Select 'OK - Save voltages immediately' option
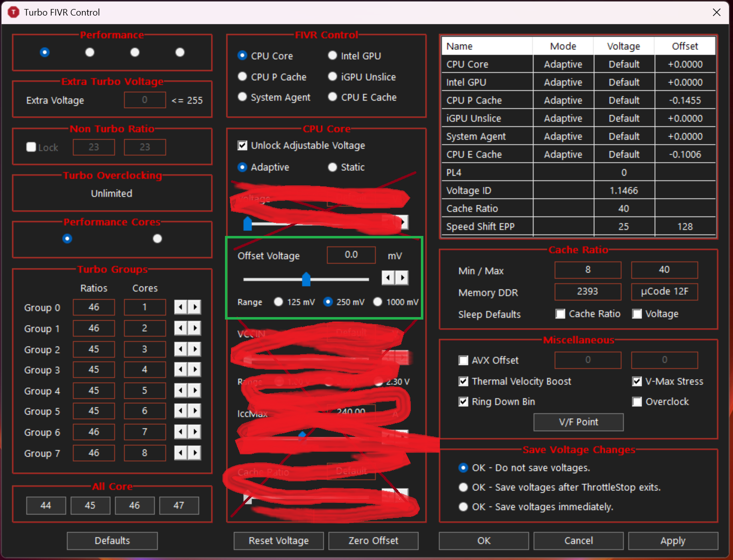The height and width of the screenshot is (560, 733). (x=463, y=507)
